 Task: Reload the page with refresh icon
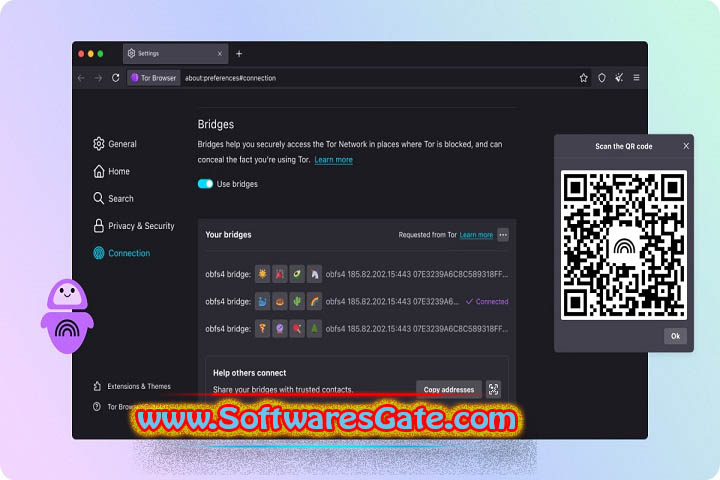116,78
